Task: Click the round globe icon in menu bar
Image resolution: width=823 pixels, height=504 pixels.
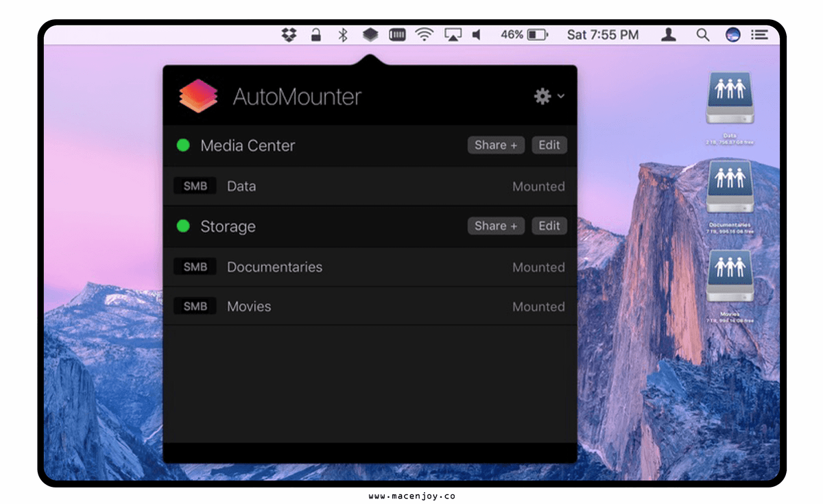Action: point(732,34)
